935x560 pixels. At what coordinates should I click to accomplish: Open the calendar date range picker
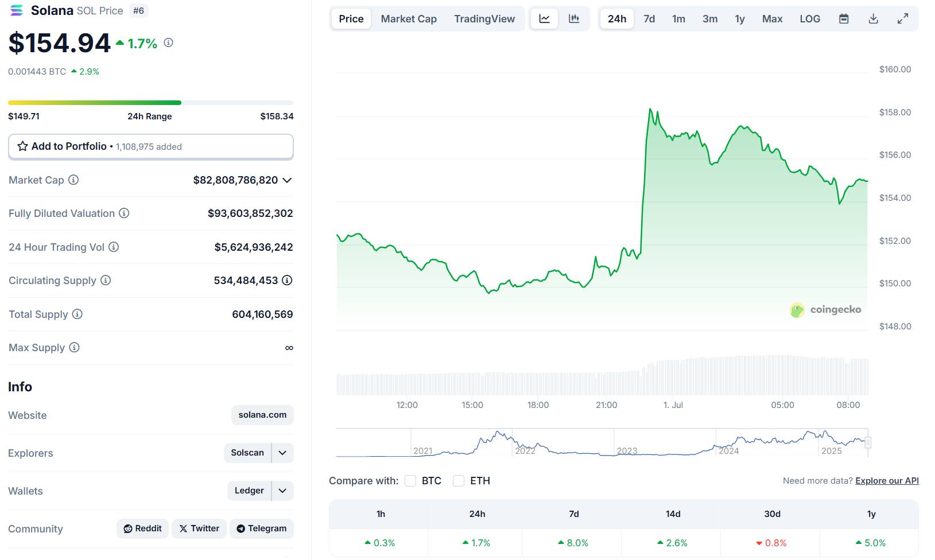coord(844,19)
